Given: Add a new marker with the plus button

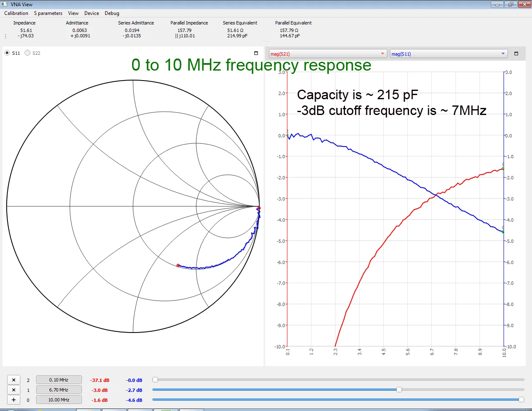Looking at the screenshot, I should click(x=14, y=400).
